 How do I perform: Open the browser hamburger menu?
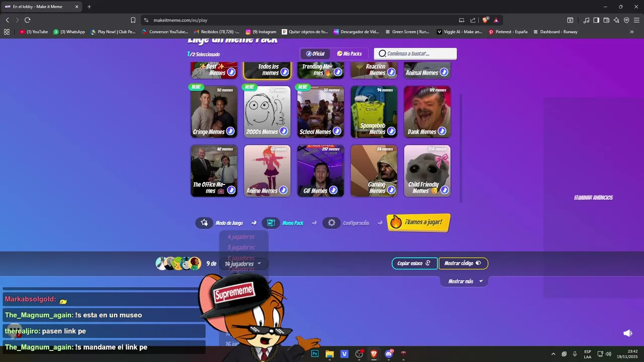point(636,20)
